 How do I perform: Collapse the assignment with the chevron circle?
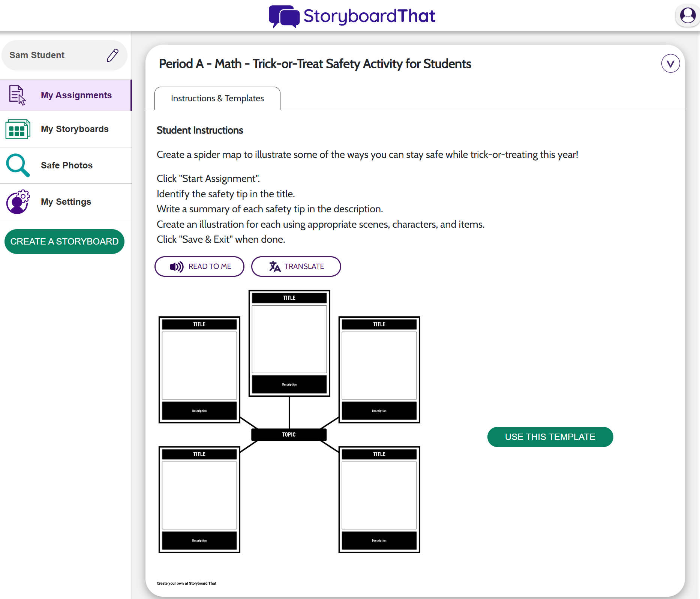pos(670,64)
